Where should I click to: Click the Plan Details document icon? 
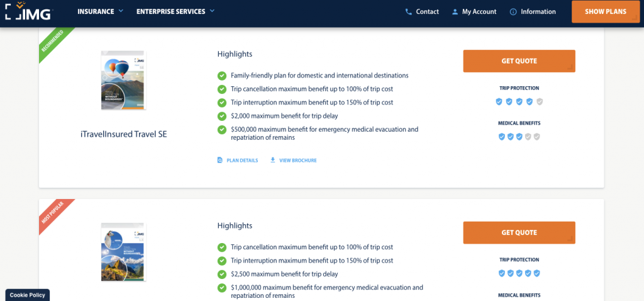(x=219, y=161)
